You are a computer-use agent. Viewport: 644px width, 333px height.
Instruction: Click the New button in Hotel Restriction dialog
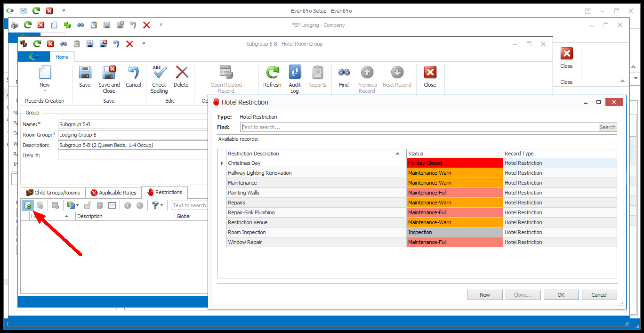(485, 295)
